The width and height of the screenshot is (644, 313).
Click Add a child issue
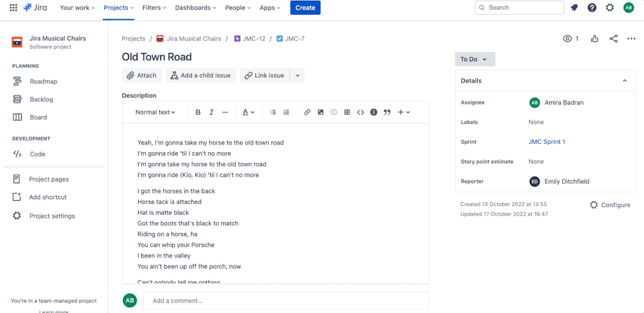pyautogui.click(x=201, y=76)
